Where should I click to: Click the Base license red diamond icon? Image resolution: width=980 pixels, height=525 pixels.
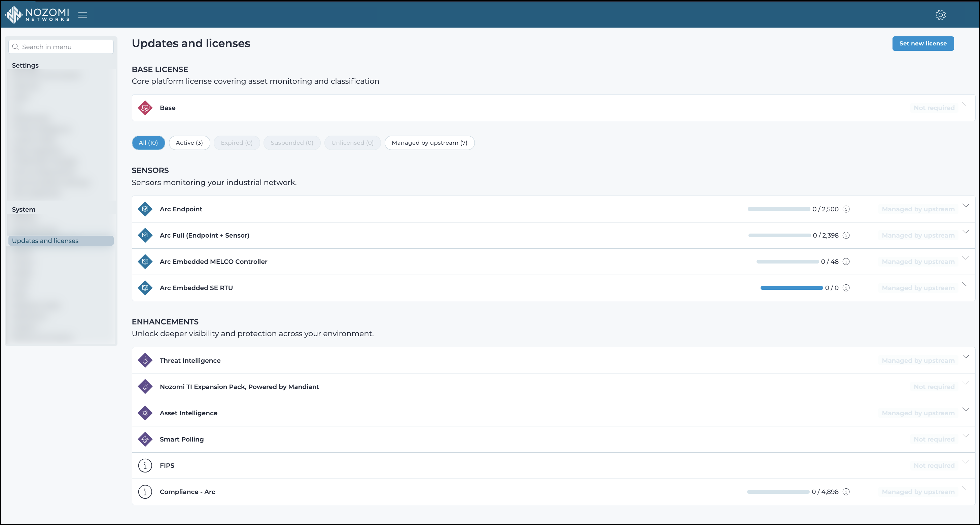(x=145, y=108)
